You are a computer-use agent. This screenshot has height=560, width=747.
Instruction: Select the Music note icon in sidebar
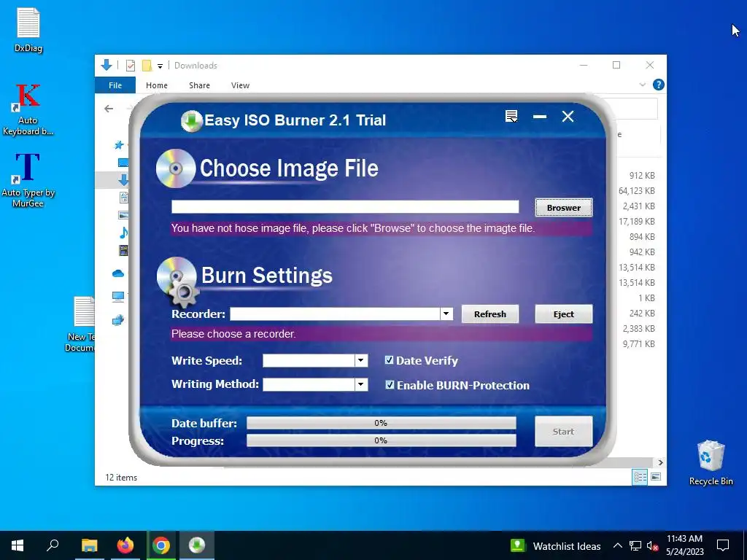point(123,233)
